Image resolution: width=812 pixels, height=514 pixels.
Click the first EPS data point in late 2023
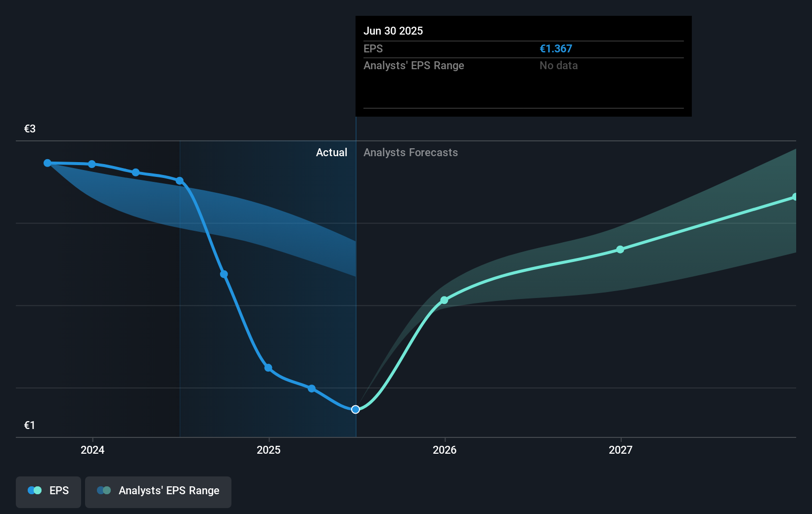coord(47,163)
